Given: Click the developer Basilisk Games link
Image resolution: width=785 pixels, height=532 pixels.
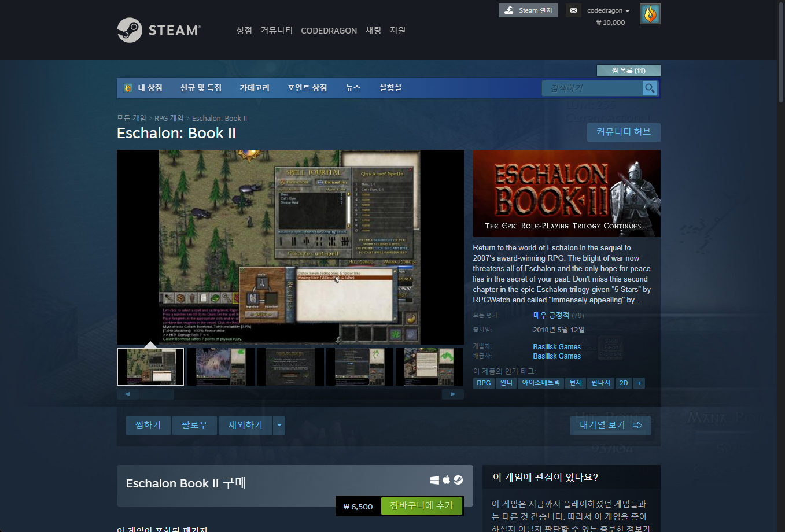Looking at the screenshot, I should click(556, 347).
